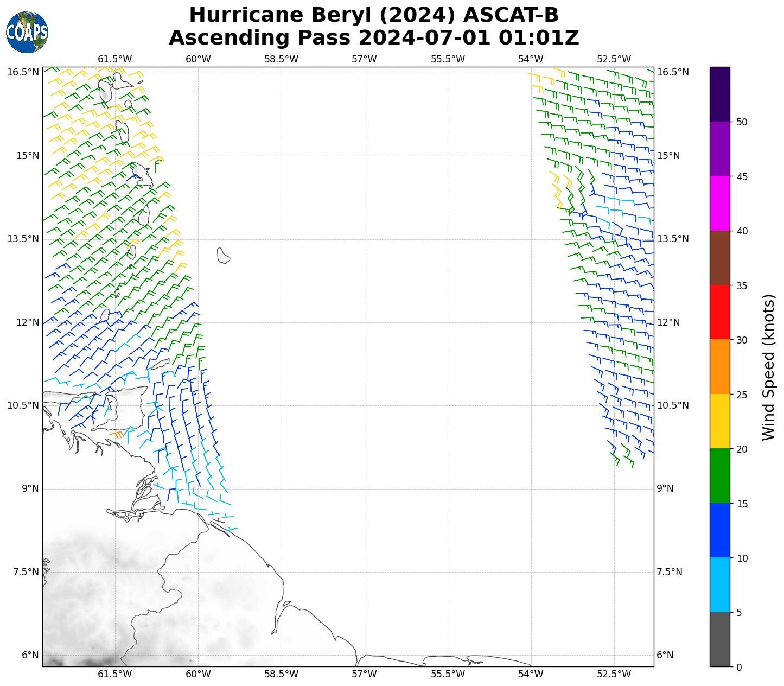784x686 pixels.
Task: Click the gray 0-5 knot color band
Action: point(720,639)
